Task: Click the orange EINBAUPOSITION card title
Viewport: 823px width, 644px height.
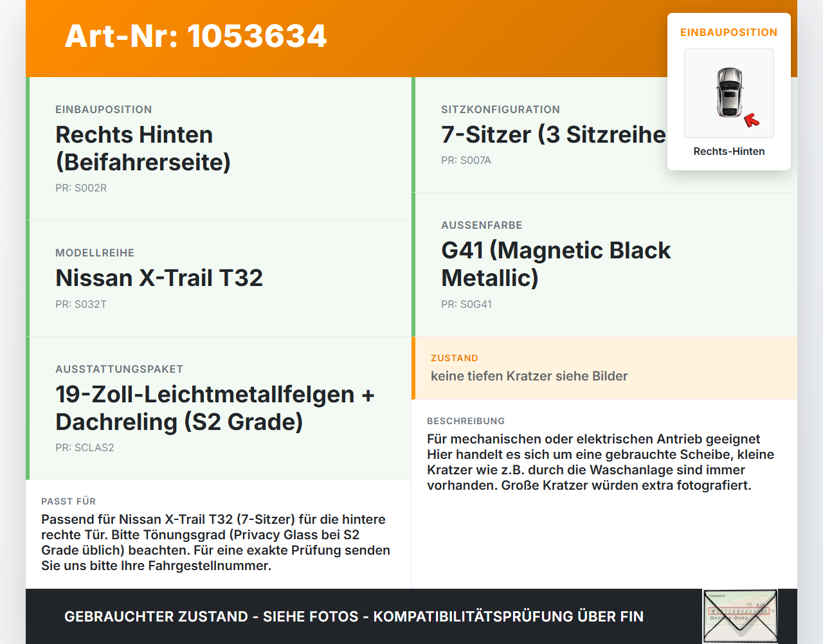Action: (729, 32)
